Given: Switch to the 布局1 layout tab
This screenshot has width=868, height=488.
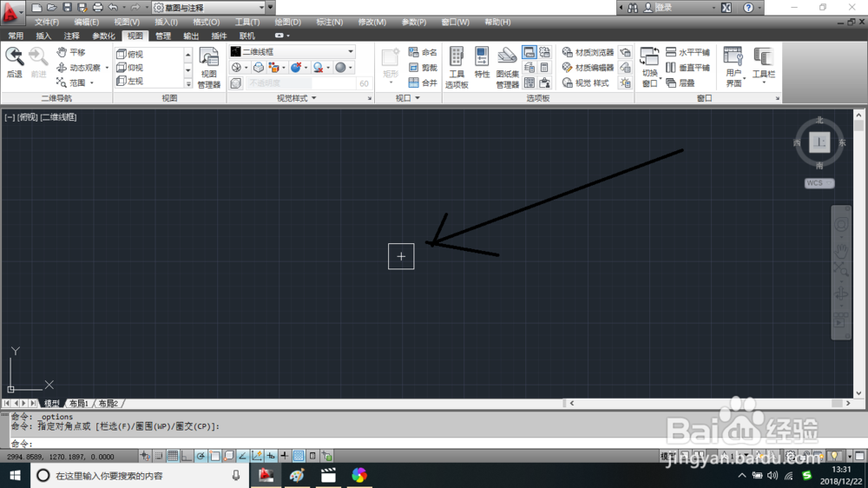Looking at the screenshot, I should [79, 403].
